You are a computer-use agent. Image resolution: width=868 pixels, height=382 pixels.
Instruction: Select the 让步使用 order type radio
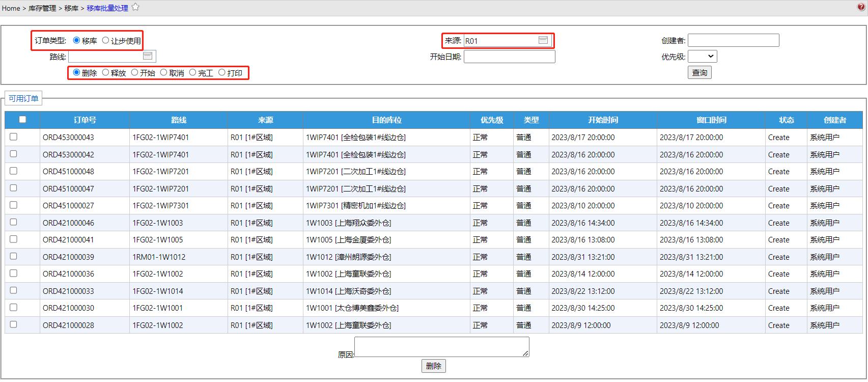pos(105,40)
